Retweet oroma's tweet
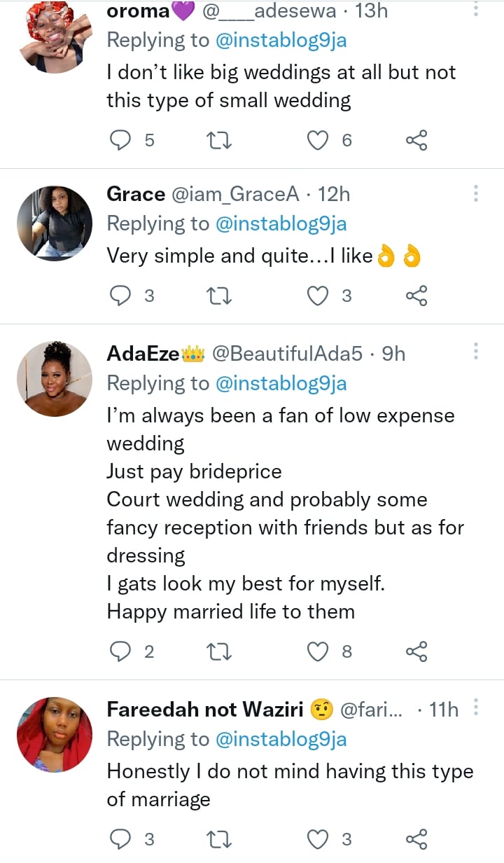The height and width of the screenshot is (863, 504). pyautogui.click(x=220, y=141)
